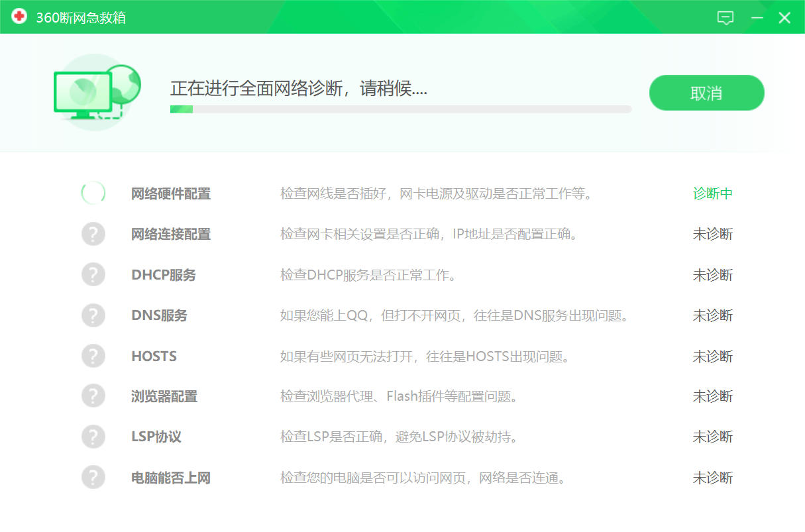Image resolution: width=805 pixels, height=532 pixels.
Task: Minimize the 360断网急救箱 window
Action: pyautogui.click(x=757, y=18)
